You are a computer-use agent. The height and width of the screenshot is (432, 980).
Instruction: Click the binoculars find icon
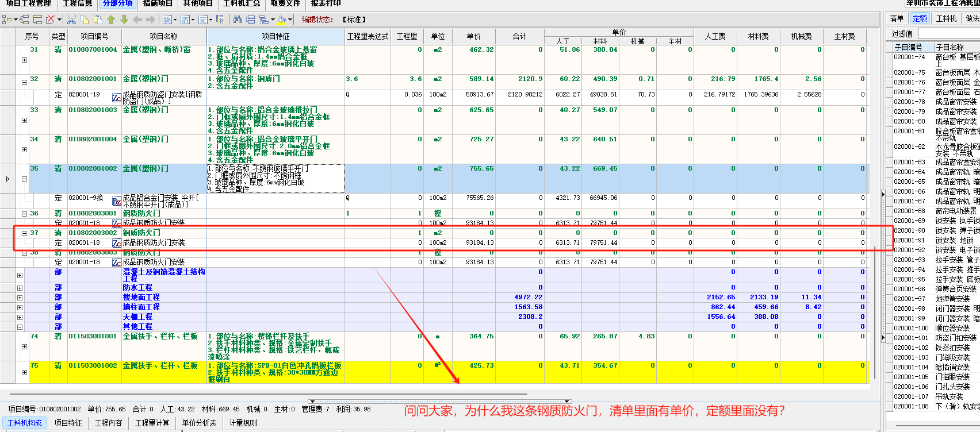[x=237, y=20]
